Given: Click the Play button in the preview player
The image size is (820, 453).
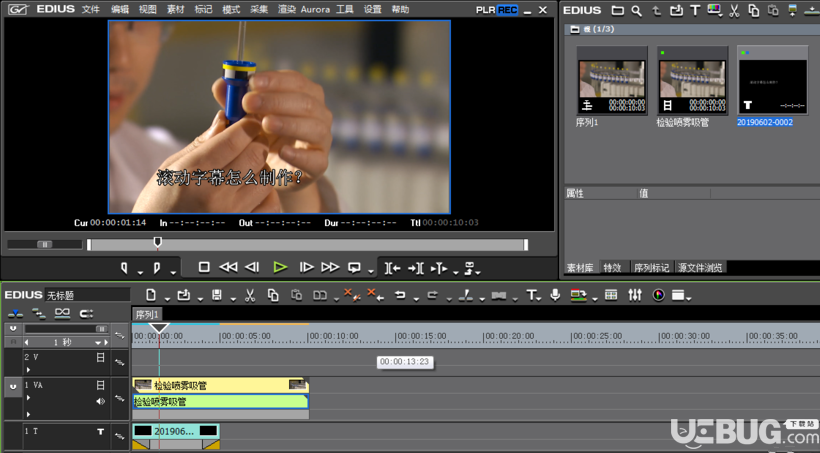Looking at the screenshot, I should (280, 267).
